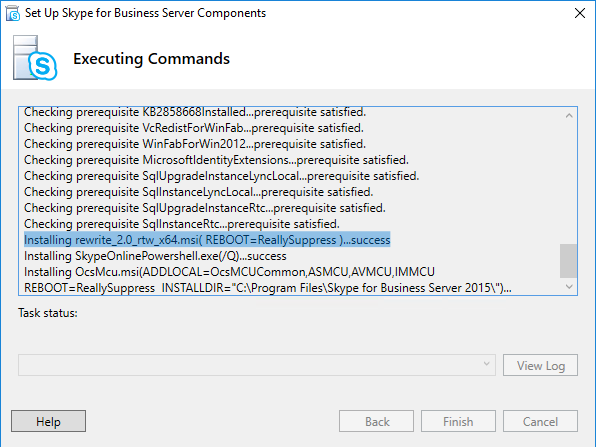Open the View Log button
596x447 pixels.
pyautogui.click(x=540, y=365)
